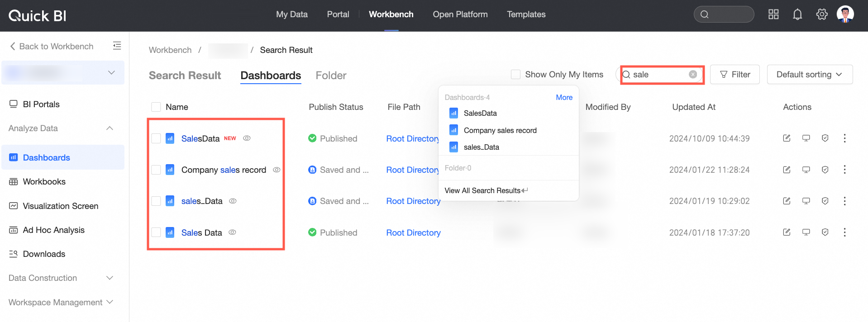Image resolution: width=868 pixels, height=322 pixels.
Task: Go to Portal tab
Action: pyautogui.click(x=338, y=14)
